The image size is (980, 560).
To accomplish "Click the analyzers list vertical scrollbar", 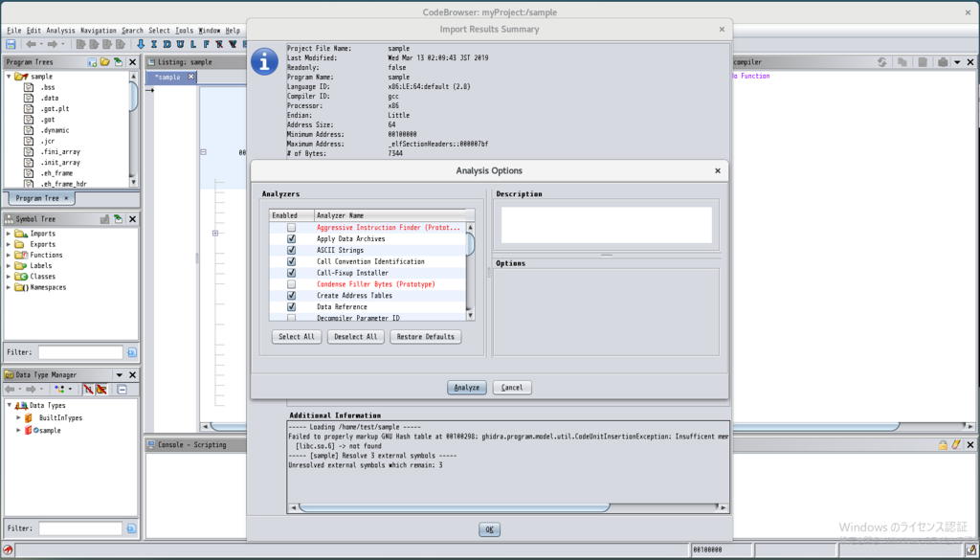I will click(x=470, y=271).
